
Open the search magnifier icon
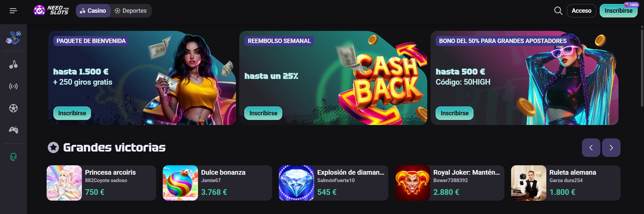click(x=558, y=11)
